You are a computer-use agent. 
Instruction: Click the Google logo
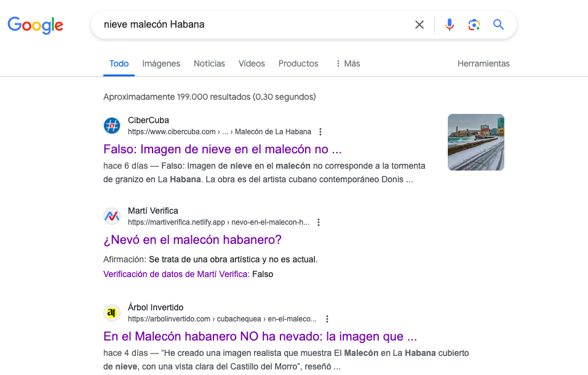(35, 25)
